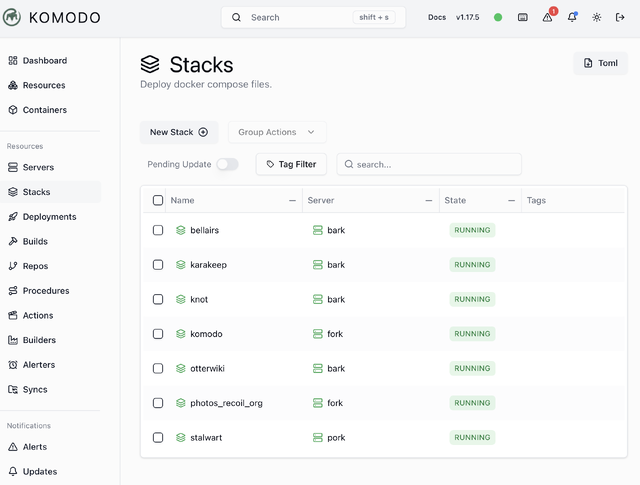Open the notification bell icon

[572, 17]
